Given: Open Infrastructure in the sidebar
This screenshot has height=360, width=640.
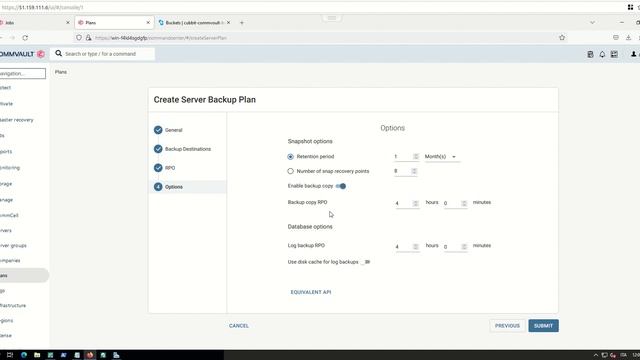Looking at the screenshot, I should pos(13,305).
